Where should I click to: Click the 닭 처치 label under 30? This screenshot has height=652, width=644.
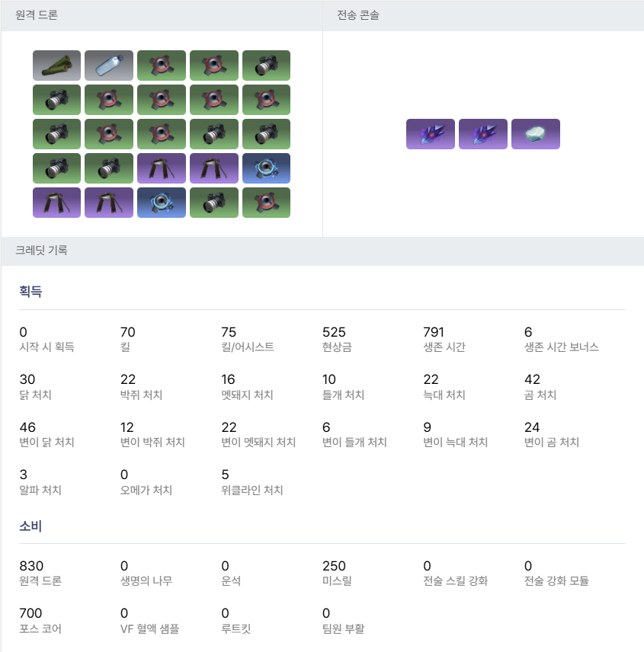click(35, 395)
